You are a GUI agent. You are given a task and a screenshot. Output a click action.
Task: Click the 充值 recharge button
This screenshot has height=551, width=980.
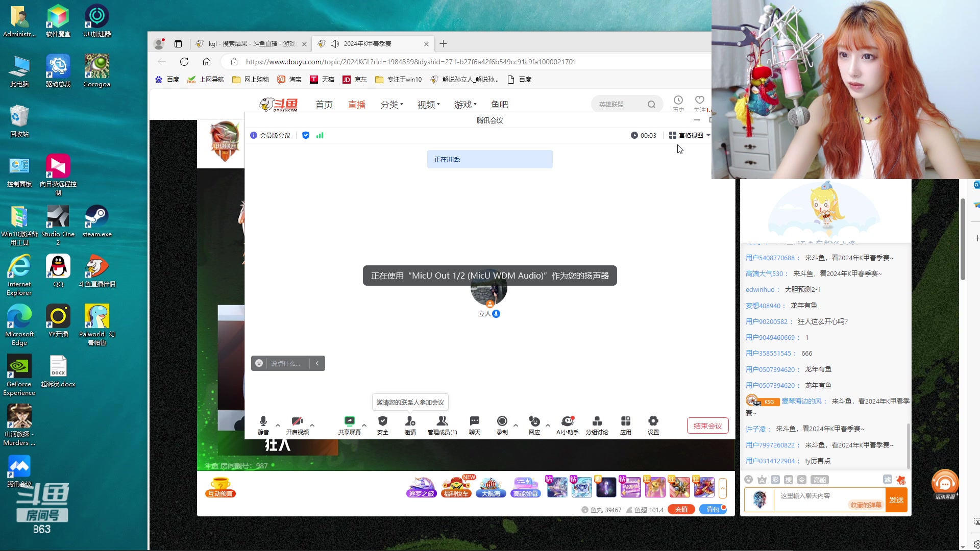click(x=681, y=510)
